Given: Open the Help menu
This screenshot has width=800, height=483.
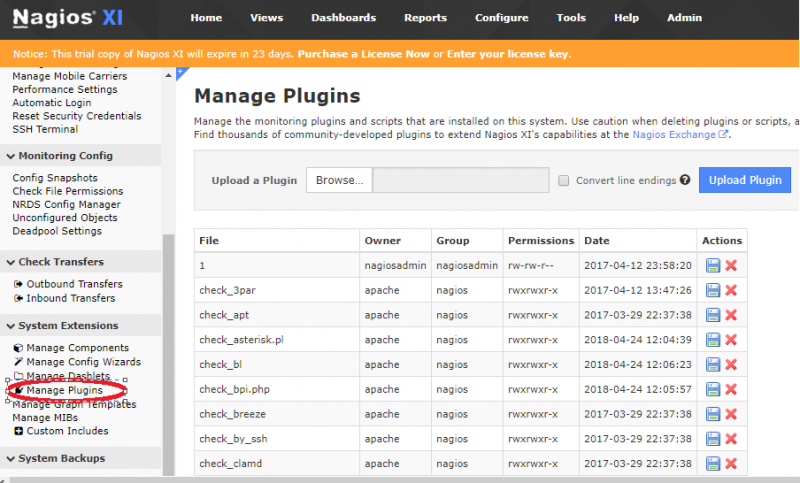Looking at the screenshot, I should [x=626, y=18].
